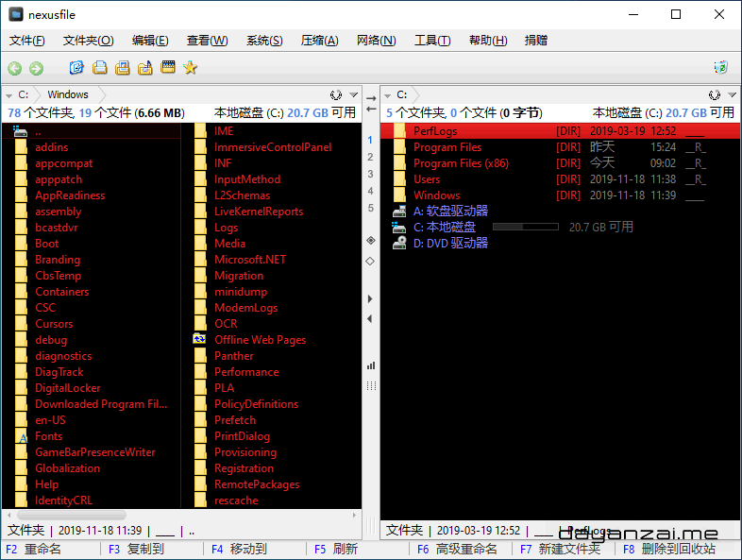Open the Music folder shortcut icon
The height and width of the screenshot is (560, 742).
coord(144,68)
